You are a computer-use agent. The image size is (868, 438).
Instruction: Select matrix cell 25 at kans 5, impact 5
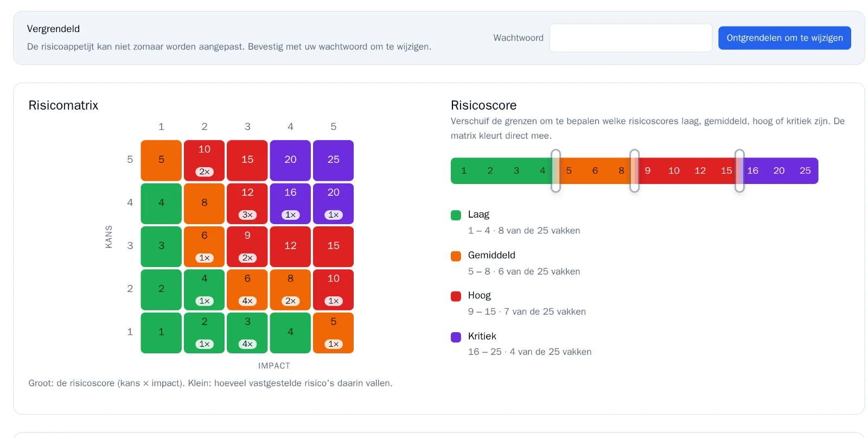tap(333, 160)
